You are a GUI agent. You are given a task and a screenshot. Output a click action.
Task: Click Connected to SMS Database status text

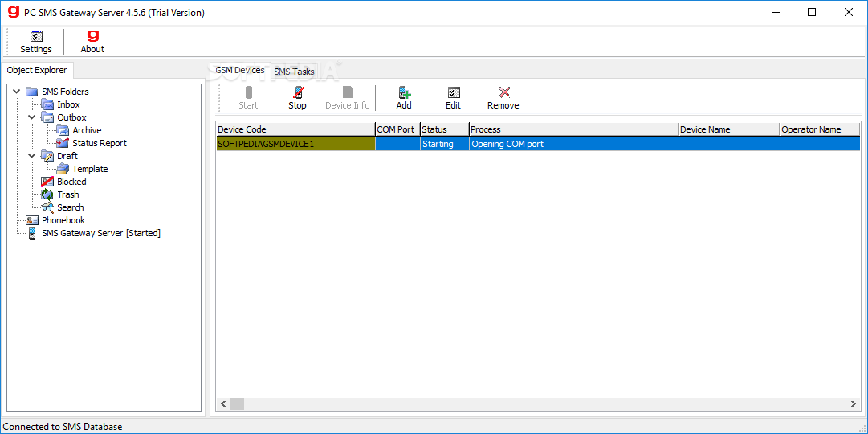63,427
